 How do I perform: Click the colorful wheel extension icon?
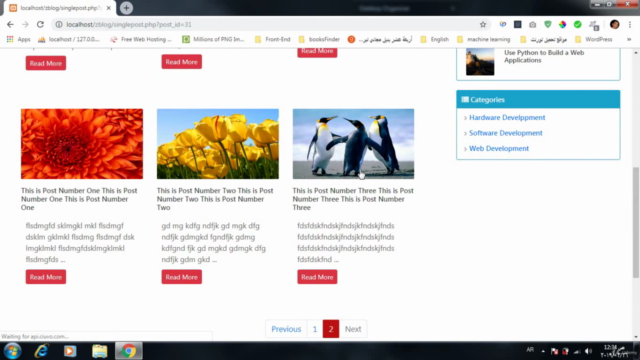point(562,24)
